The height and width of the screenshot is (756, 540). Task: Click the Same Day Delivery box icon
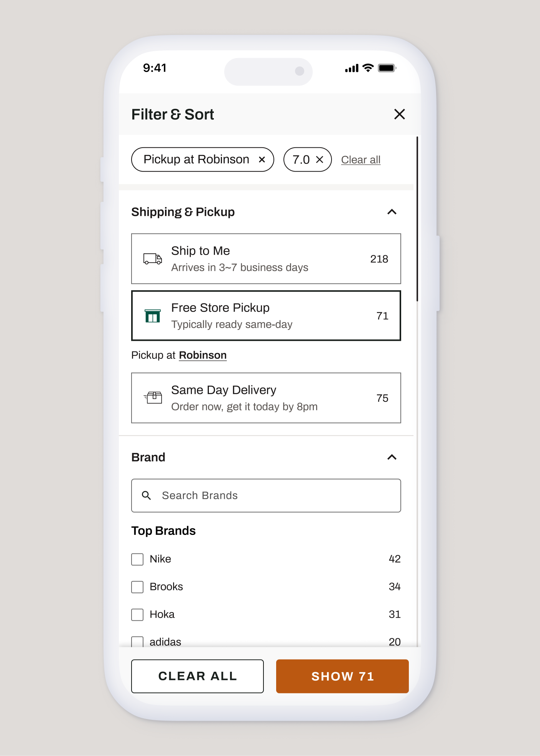click(x=153, y=398)
